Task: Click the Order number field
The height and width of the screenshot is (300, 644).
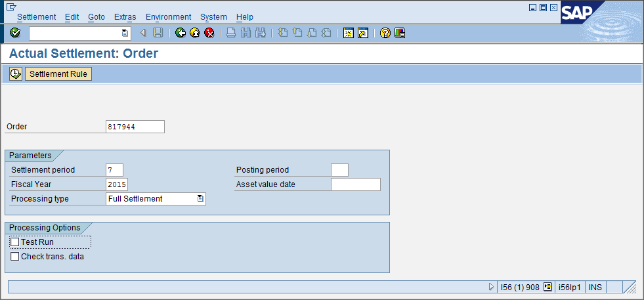Action: tap(135, 127)
